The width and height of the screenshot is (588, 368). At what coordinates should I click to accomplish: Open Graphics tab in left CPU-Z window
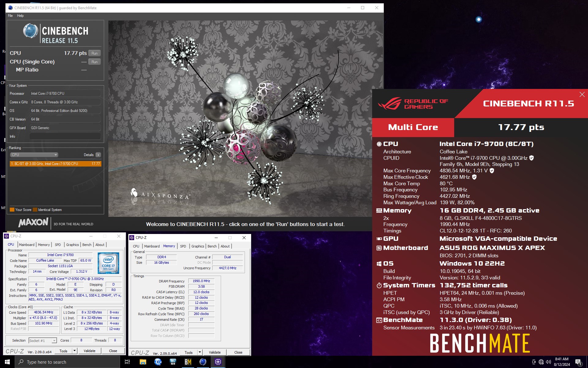coord(73,245)
